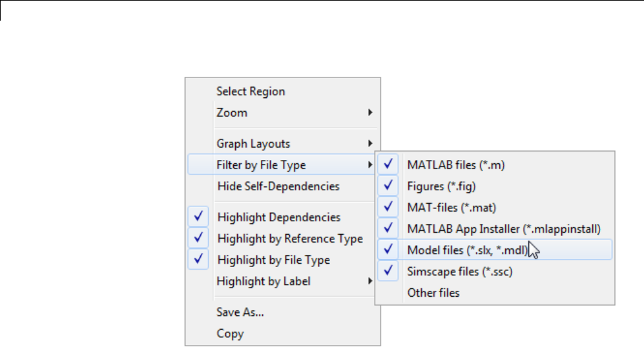This screenshot has height=358, width=644.
Task: Expand the Zoom submenu arrow
Action: point(371,112)
